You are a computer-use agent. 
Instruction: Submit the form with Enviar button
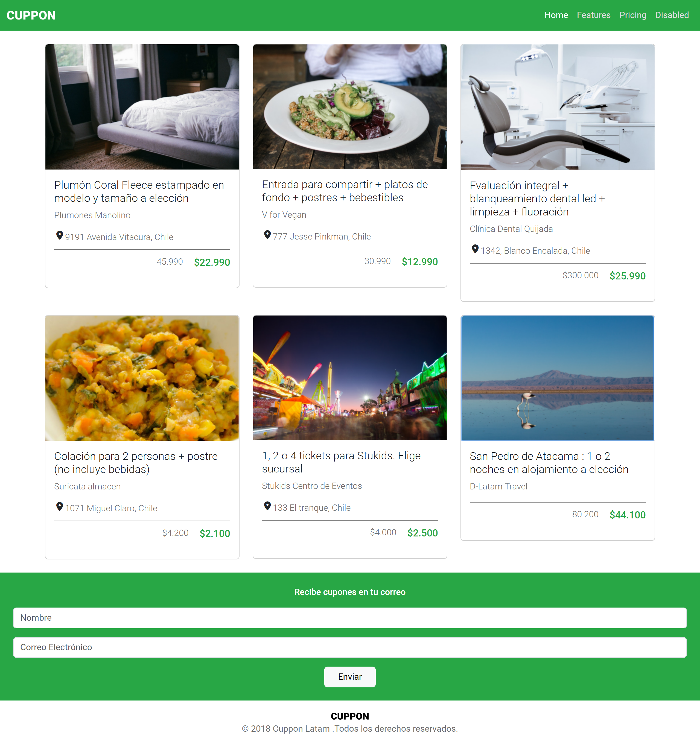pyautogui.click(x=350, y=676)
